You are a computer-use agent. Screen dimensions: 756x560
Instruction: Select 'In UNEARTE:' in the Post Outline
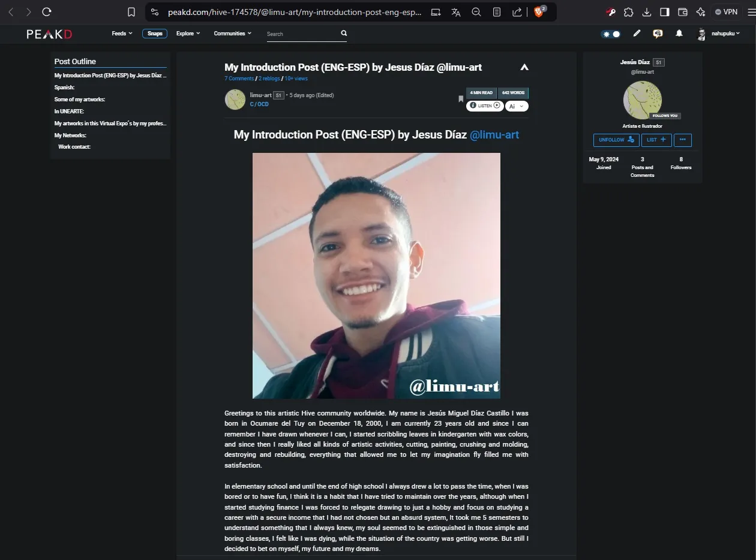(x=69, y=112)
